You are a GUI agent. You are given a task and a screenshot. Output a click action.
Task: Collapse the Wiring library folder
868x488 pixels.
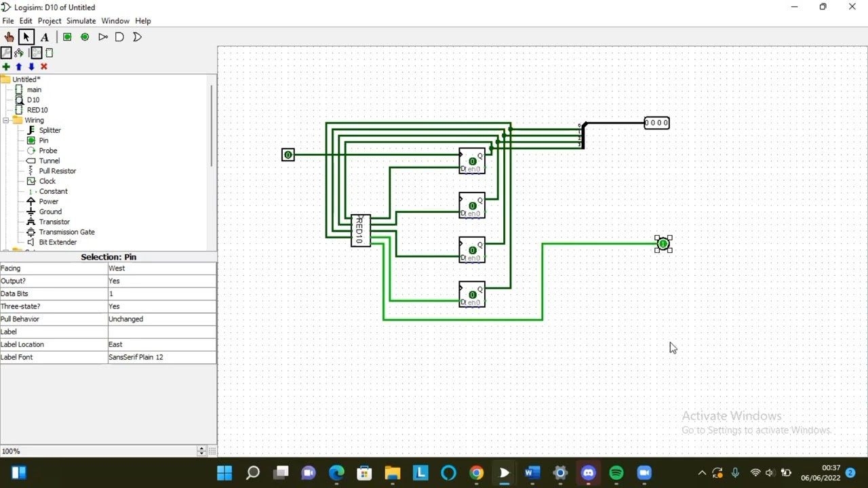click(5, 120)
